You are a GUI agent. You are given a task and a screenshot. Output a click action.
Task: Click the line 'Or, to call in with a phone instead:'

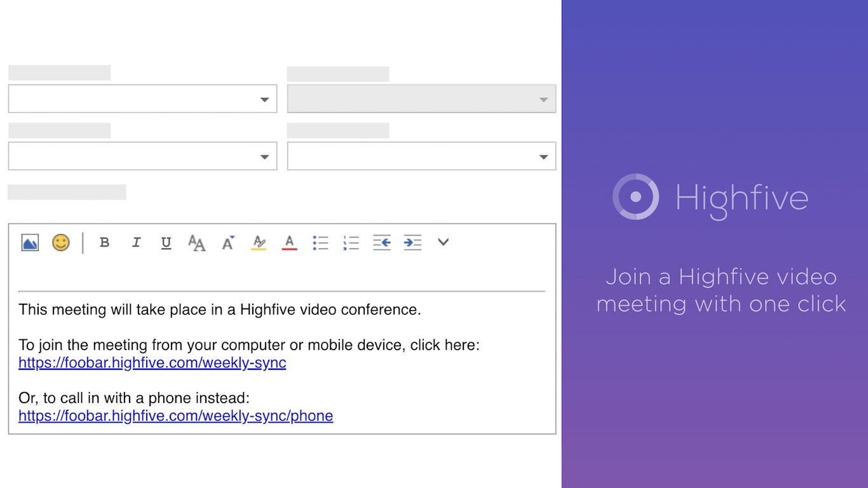134,398
